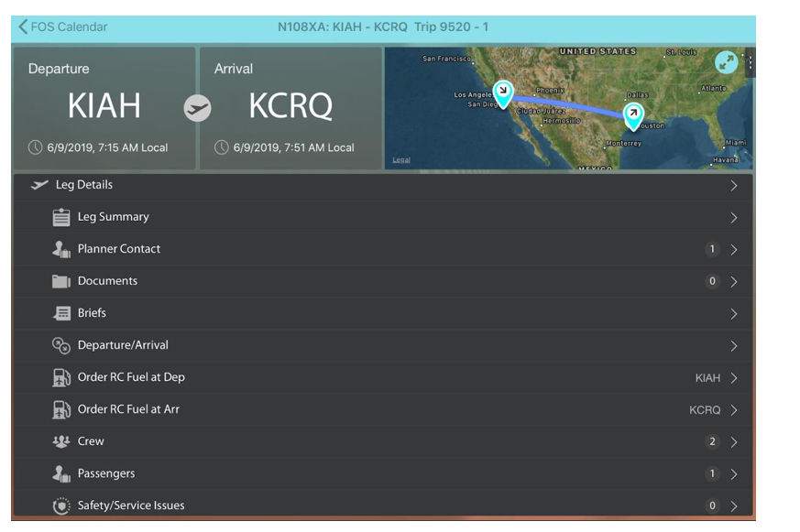Click the Legal link on map
The height and width of the screenshot is (532, 800).
(401, 160)
